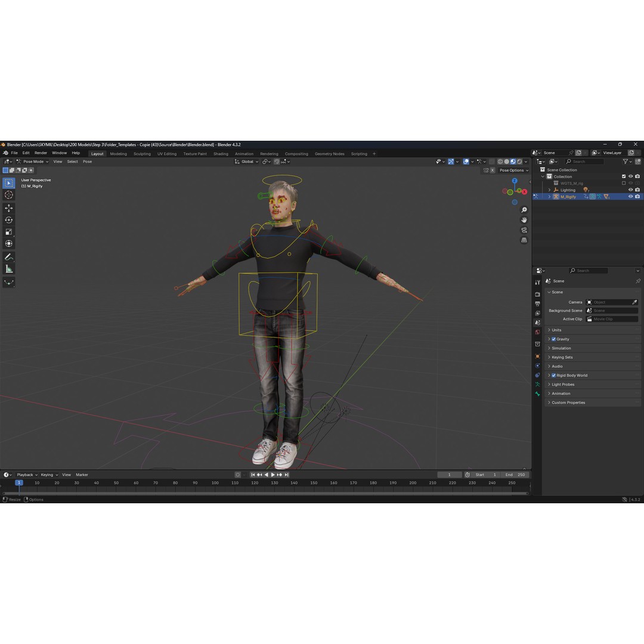Screen dimensions: 644x644
Task: Open the Pose Mode dropdown
Action: coord(32,162)
